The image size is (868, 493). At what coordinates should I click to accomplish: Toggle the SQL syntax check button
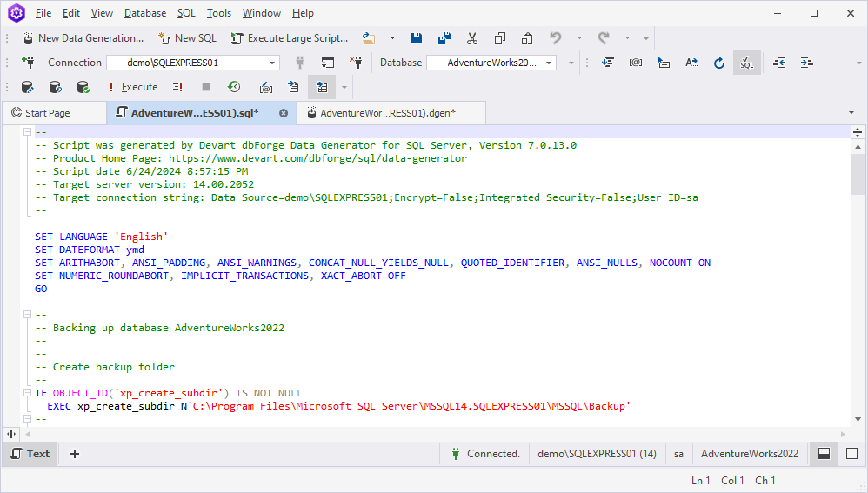[747, 63]
